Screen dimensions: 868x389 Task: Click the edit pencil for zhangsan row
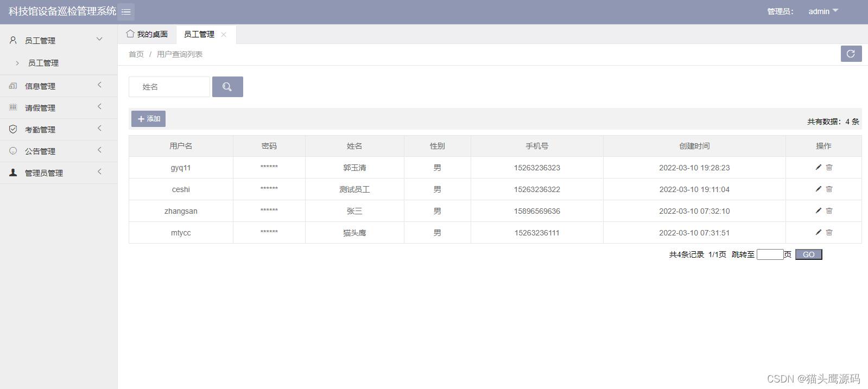tap(818, 211)
